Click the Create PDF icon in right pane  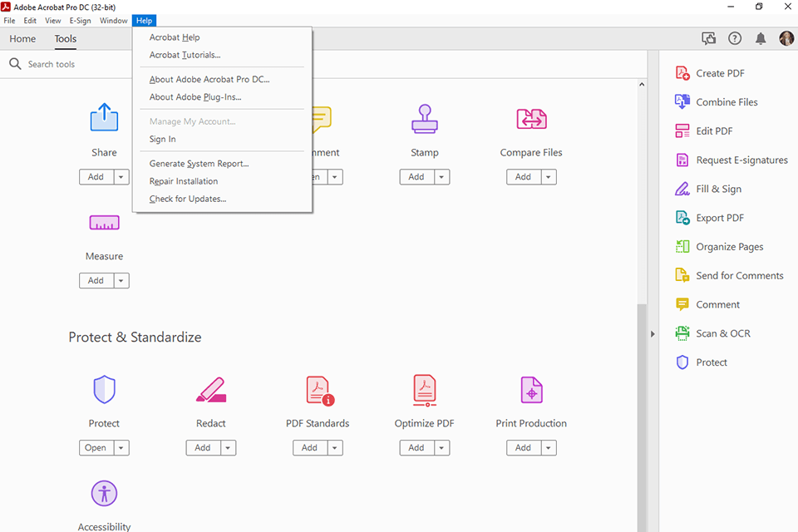pos(682,73)
